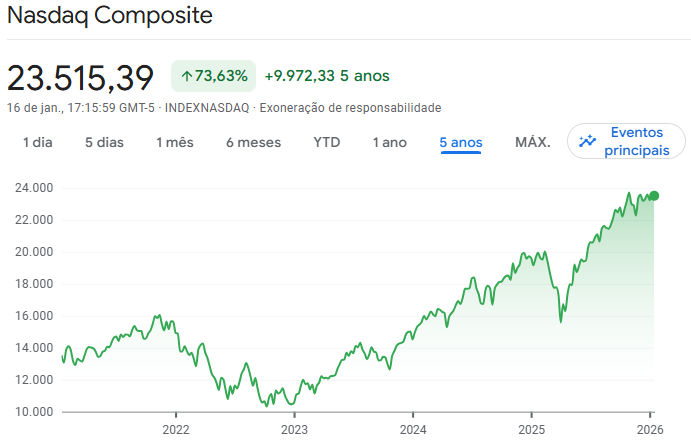Viewport: 691px width, 446px height.
Task: Click the index value 23.515,39
Action: click(x=81, y=77)
